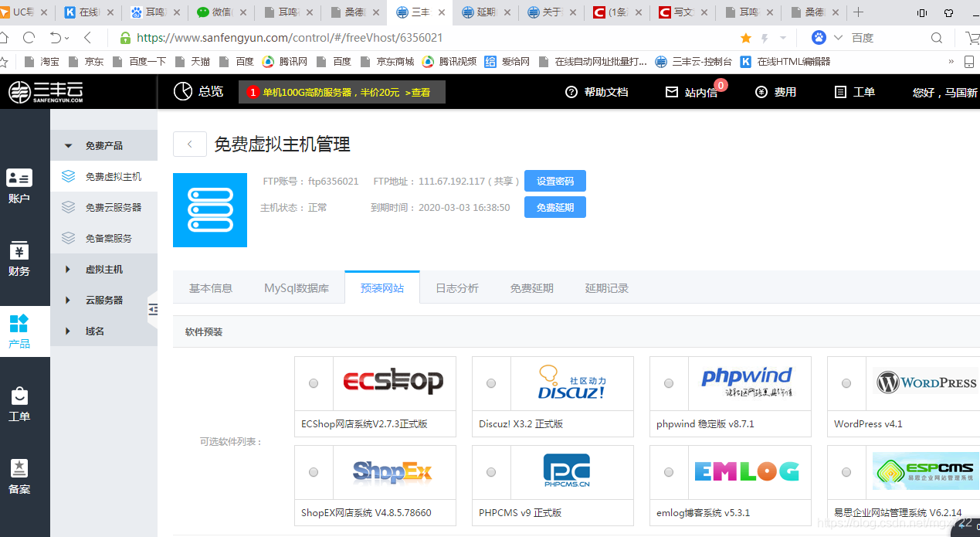Open 站内信 mail icon
The height and width of the screenshot is (537, 980).
672,92
